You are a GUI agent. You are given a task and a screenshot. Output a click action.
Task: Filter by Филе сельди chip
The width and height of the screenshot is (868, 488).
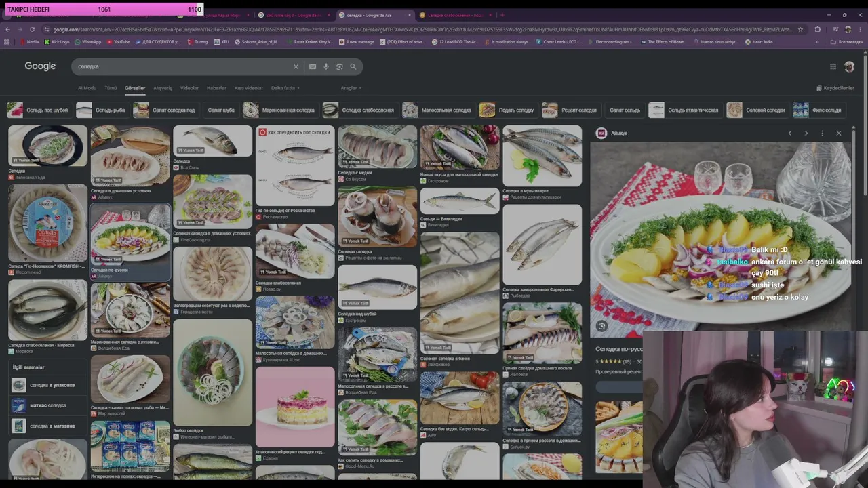pos(819,110)
